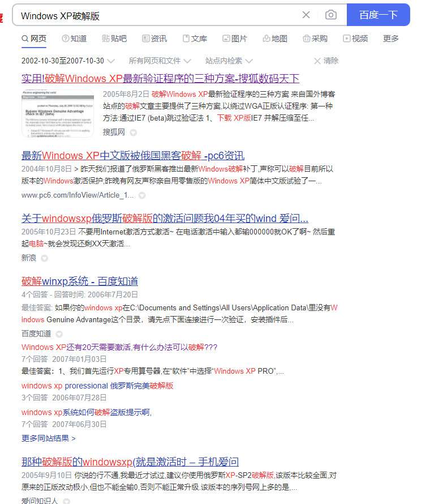Click the arrow icon beside 百度知道 source
Viewport: 430px width, 504px height.
59,334
